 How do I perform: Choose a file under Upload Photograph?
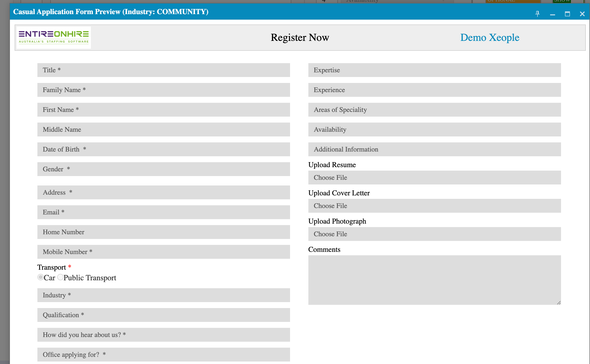[x=434, y=234]
